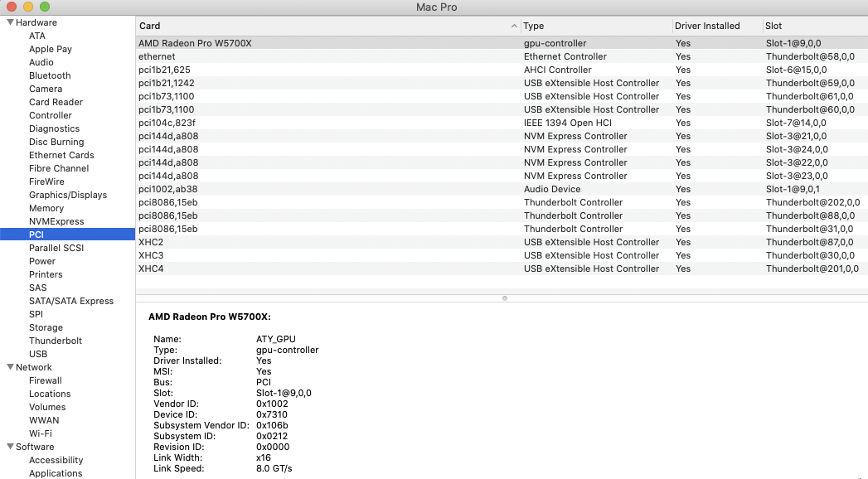Select the XHC4 controller row
Image resolution: width=868 pixels, height=479 pixels.
[x=502, y=269]
